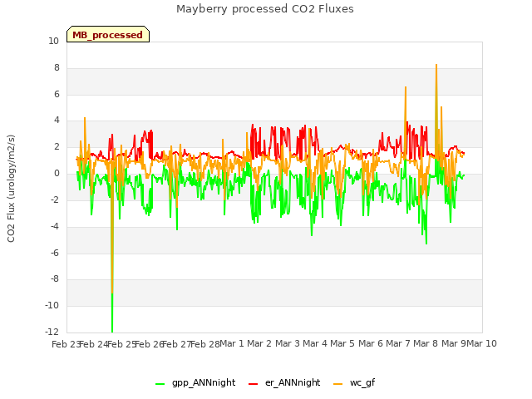Click the red er_ANNnight legend swatch

pos(254,384)
